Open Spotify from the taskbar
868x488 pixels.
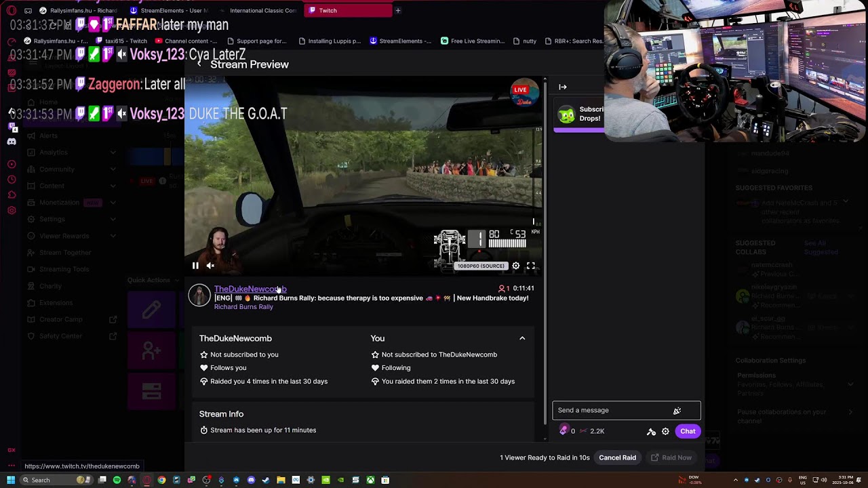pos(117,480)
